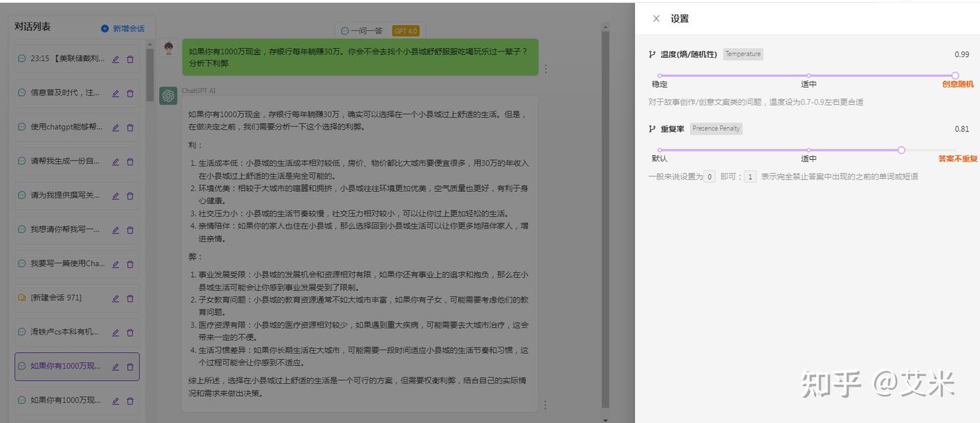Rename the 我想请你帮我写一 conversation
This screenshot has width=980, height=423.
pyautogui.click(x=116, y=230)
